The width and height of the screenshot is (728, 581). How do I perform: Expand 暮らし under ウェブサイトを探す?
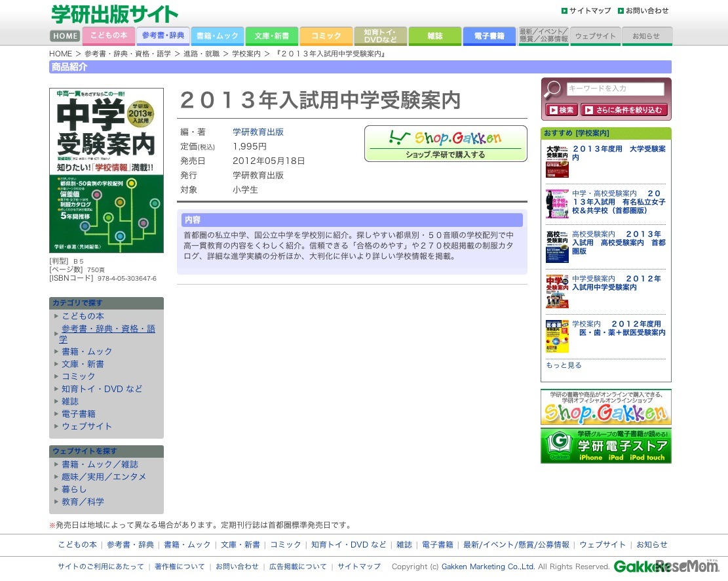point(74,489)
